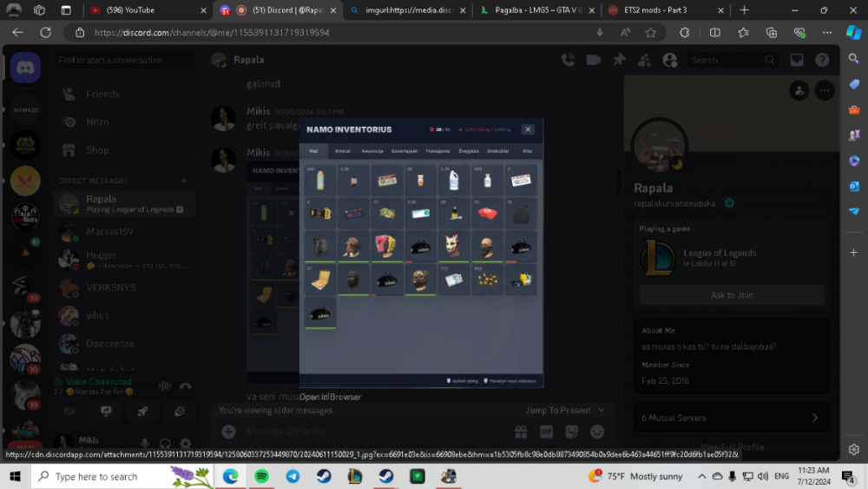This screenshot has width=868, height=489.
Task: Start an activity with rocket icon
Action: [143, 411]
